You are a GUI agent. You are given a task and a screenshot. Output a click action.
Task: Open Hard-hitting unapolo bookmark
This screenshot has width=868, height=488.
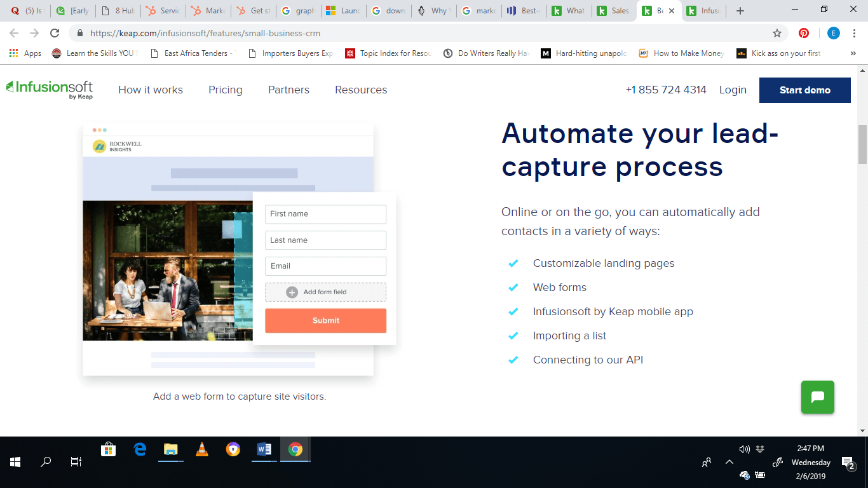584,53
